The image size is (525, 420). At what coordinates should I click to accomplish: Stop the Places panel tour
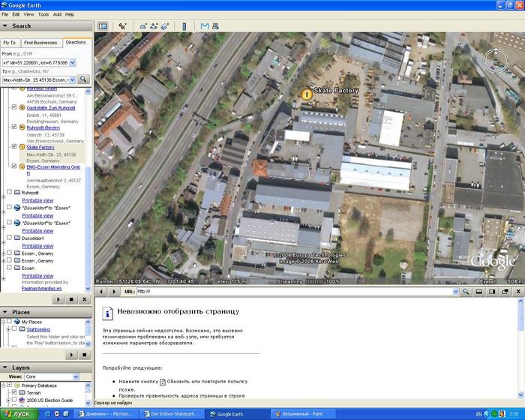tap(84, 355)
